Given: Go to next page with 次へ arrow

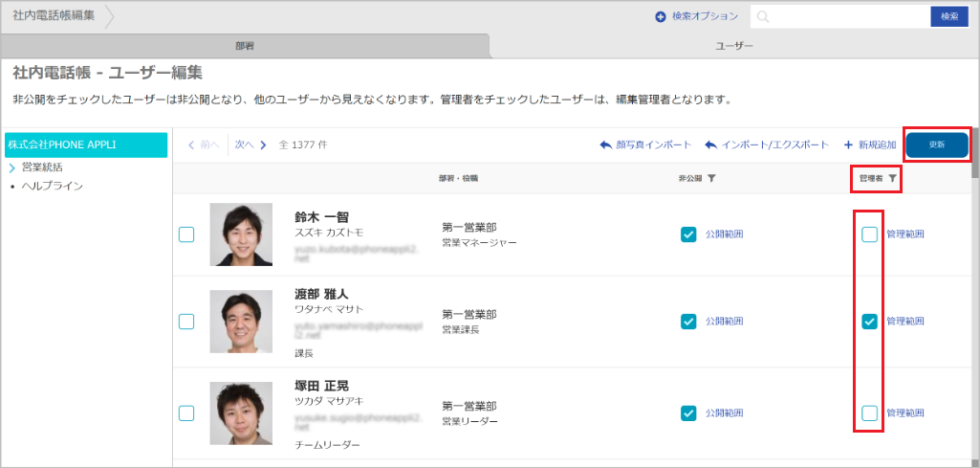Looking at the screenshot, I should pos(262,145).
